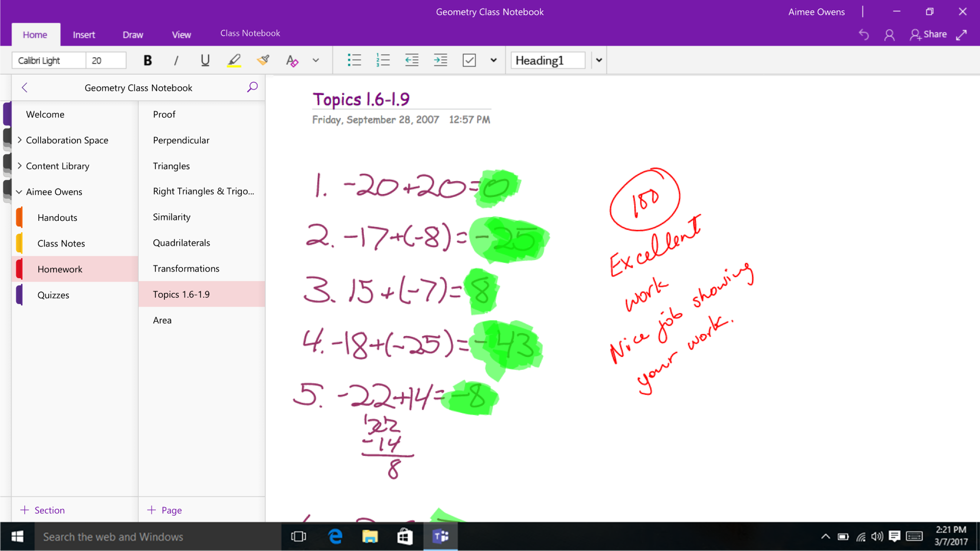Add a new page
Image resolution: width=980 pixels, height=551 pixels.
[165, 510]
